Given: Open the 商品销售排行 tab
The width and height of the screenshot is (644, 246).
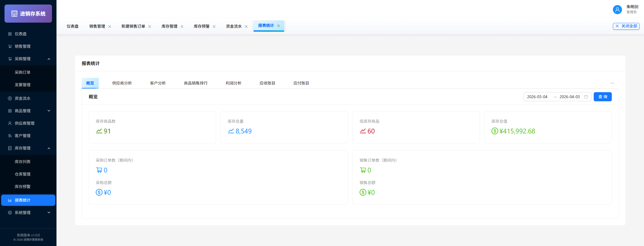Looking at the screenshot, I should (196, 83).
